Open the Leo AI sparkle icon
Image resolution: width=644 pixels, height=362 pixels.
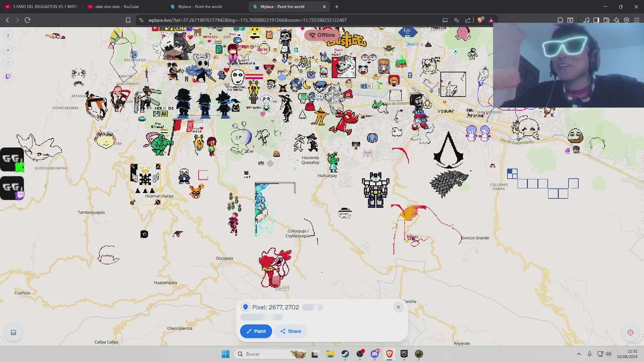(616, 20)
